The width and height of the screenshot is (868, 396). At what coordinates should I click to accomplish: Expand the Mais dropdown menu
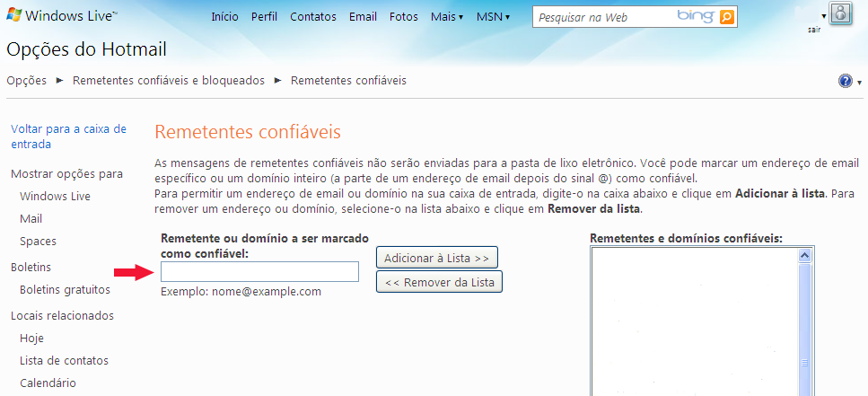pos(447,17)
